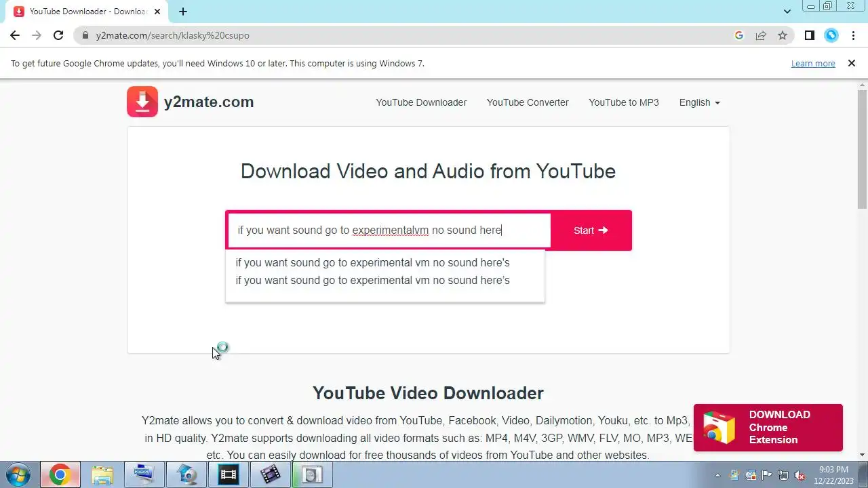The height and width of the screenshot is (488, 868).
Task: Show hidden system tray icons
Action: [718, 475]
